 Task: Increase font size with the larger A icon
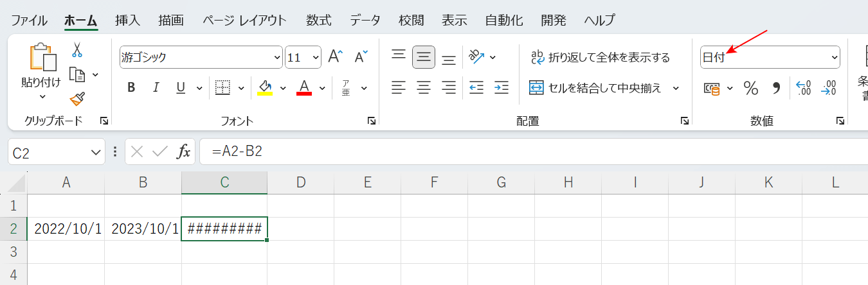(x=335, y=57)
